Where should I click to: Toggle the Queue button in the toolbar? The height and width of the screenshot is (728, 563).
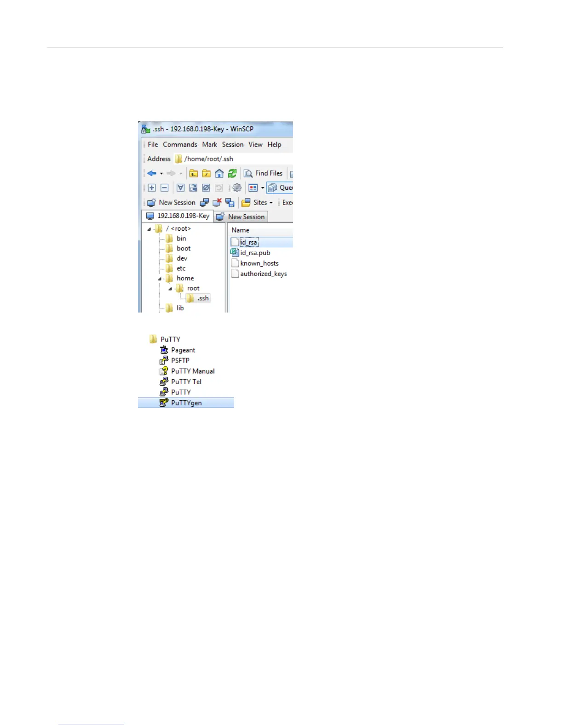pos(280,188)
